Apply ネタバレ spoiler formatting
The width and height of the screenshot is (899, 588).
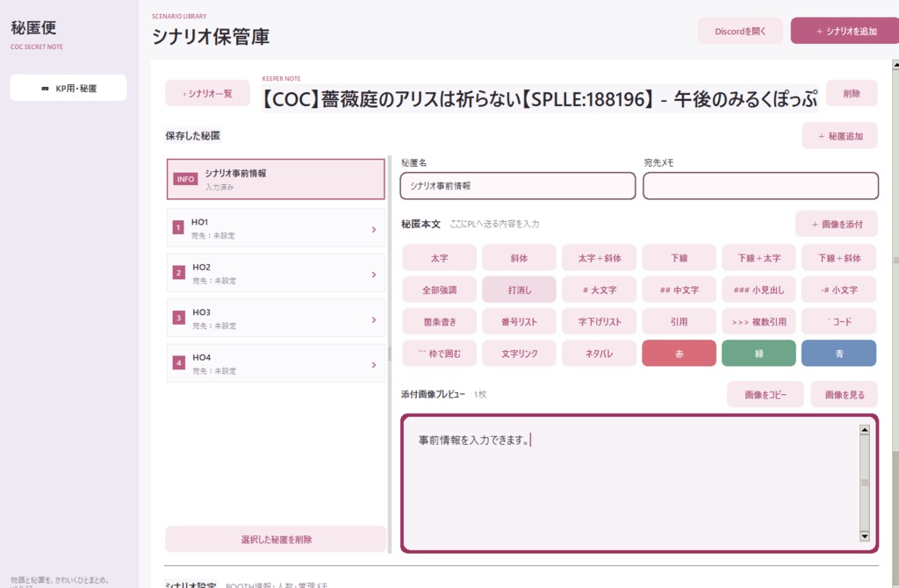[x=599, y=354]
